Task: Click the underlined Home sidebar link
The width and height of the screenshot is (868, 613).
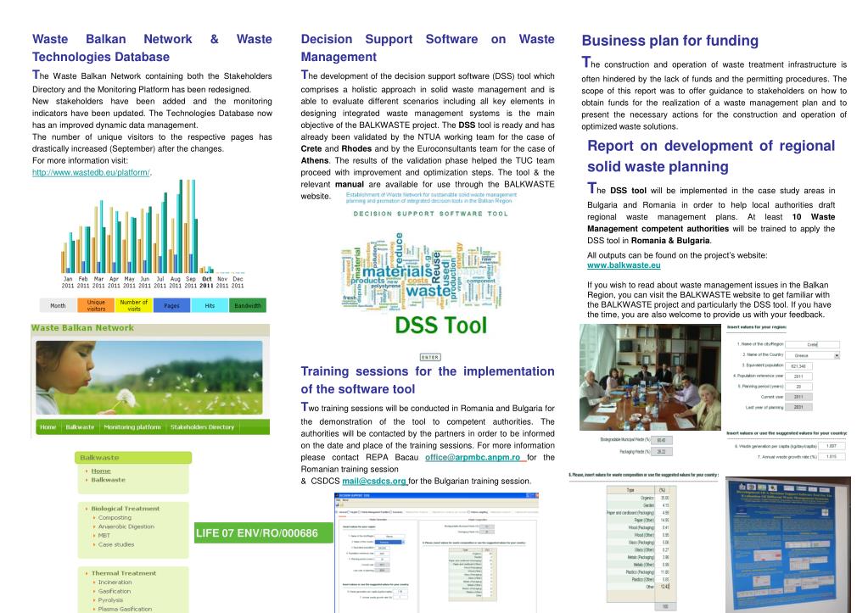Action: pyautogui.click(x=101, y=471)
